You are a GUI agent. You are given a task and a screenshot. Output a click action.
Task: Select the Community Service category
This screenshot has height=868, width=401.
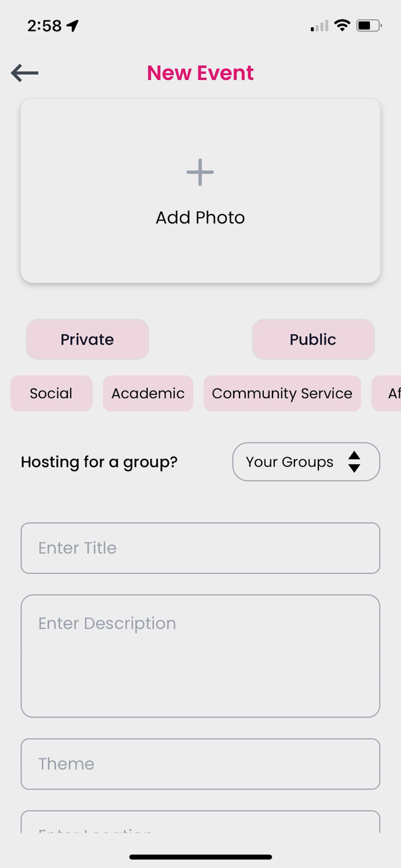[282, 393]
